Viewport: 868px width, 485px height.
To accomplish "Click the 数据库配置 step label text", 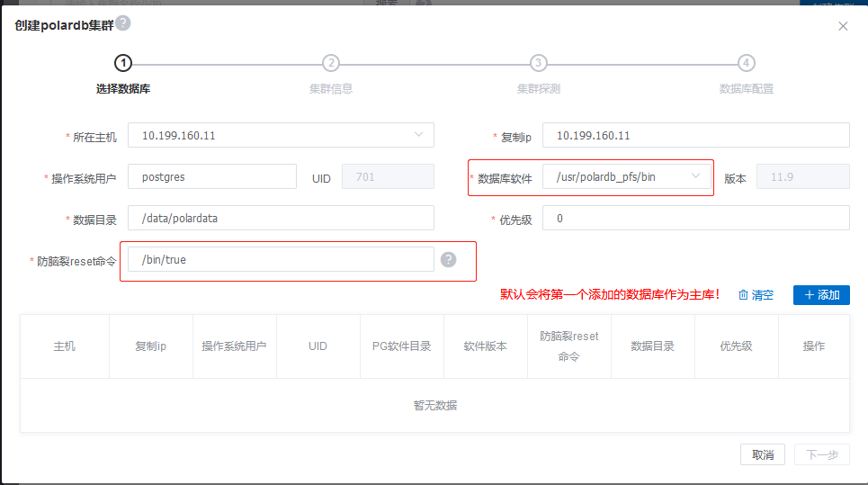I will (747, 88).
